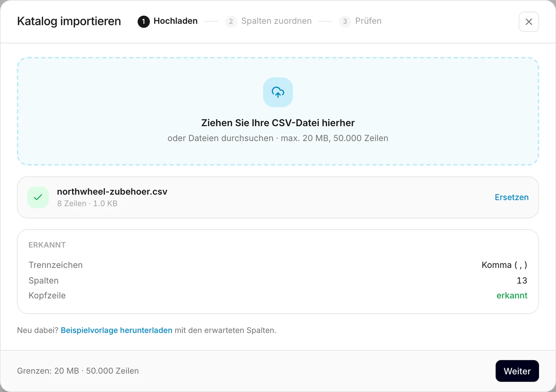
Task: Click the file info 8 Zeilen · 1.0 KB
Action: pyautogui.click(x=87, y=204)
